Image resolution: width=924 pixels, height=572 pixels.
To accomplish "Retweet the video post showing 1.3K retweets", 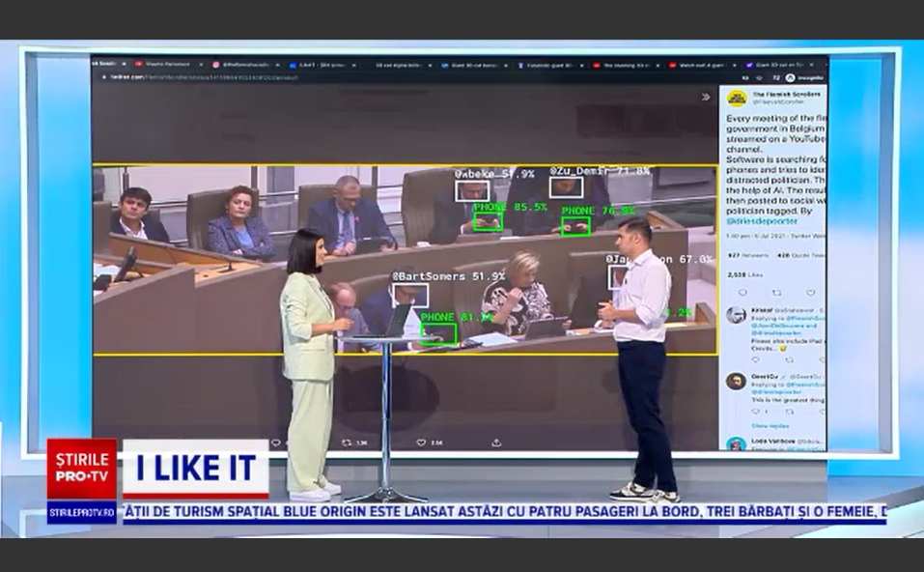I will (346, 442).
